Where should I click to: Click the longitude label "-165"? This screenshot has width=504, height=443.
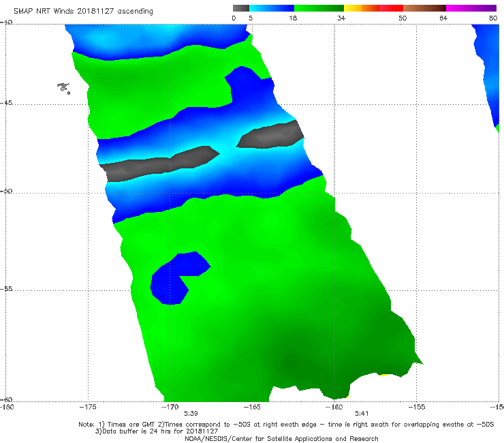252,407
